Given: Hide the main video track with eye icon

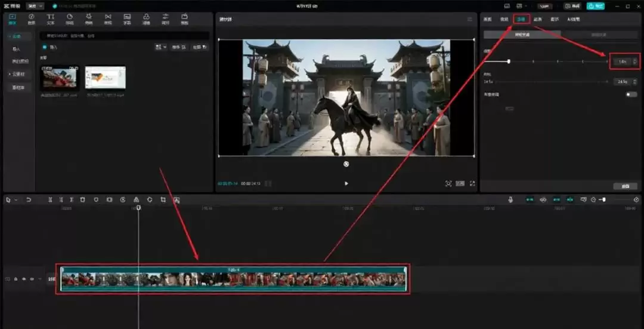Looking at the screenshot, I should 24,279.
